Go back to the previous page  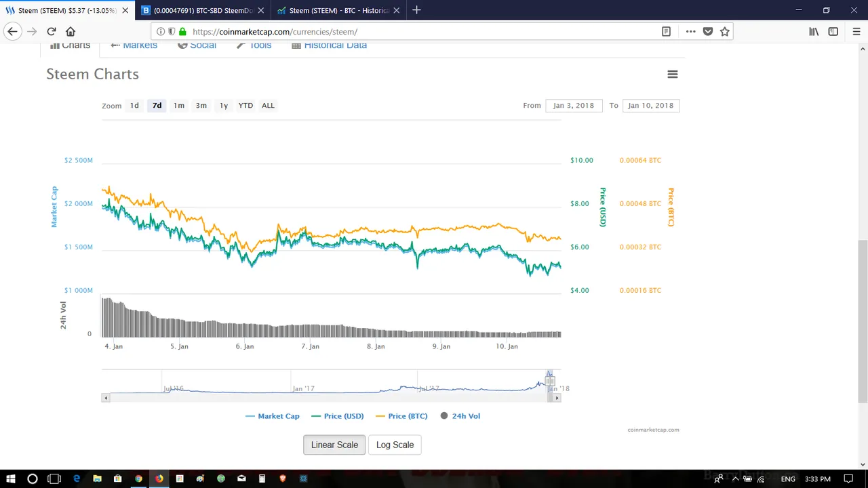(x=12, y=31)
